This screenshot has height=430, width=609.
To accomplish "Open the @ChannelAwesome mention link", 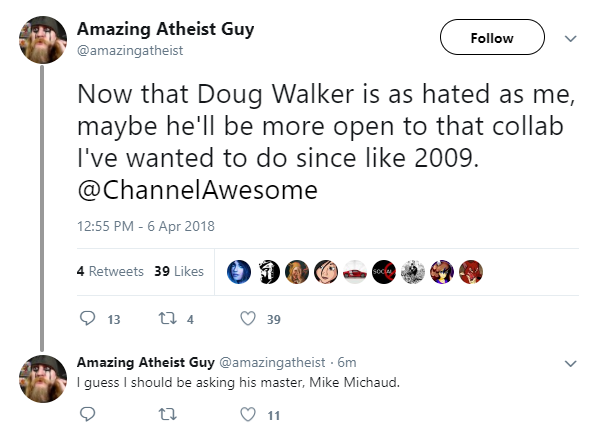I will [198, 190].
